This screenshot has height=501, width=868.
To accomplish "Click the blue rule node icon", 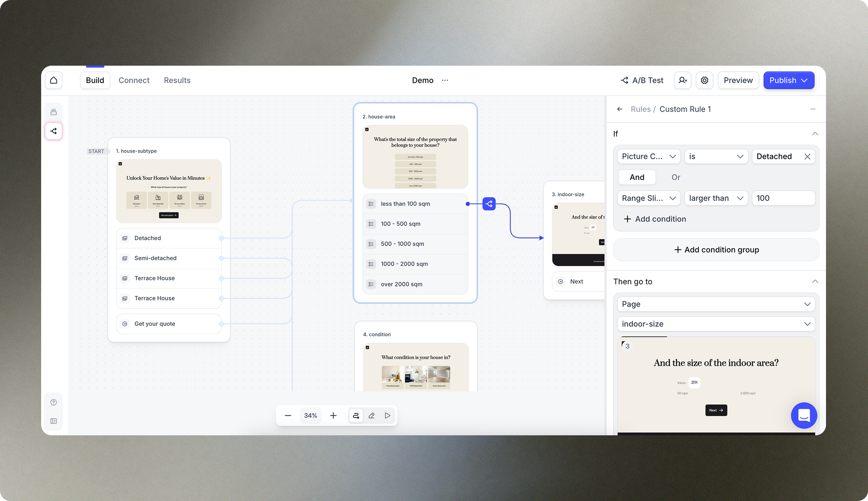I will [x=489, y=204].
